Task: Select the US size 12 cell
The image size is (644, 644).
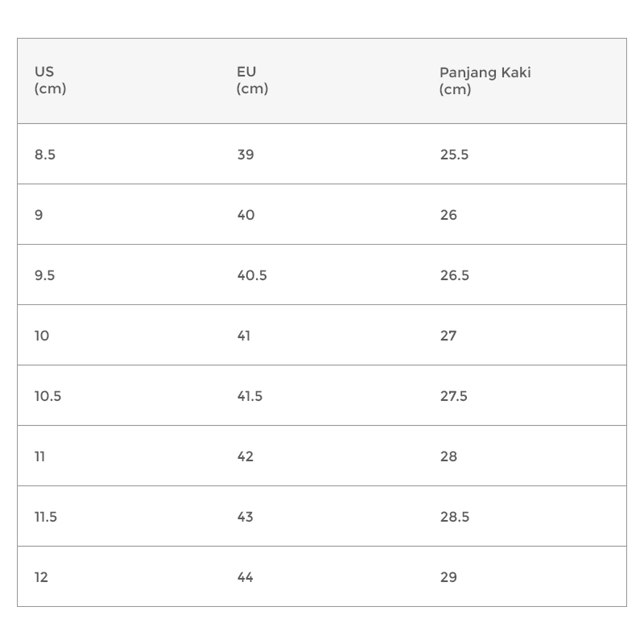Action: pyautogui.click(x=41, y=577)
